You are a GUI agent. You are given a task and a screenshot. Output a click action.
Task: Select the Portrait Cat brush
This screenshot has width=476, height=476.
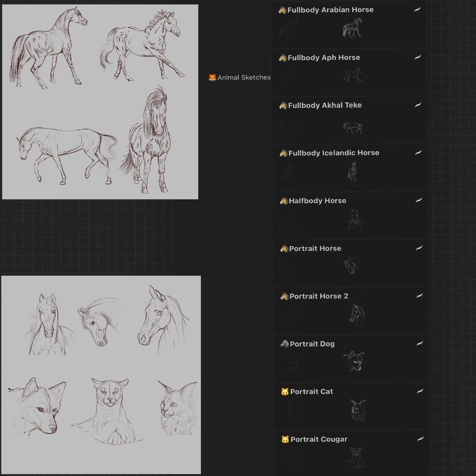click(351, 405)
